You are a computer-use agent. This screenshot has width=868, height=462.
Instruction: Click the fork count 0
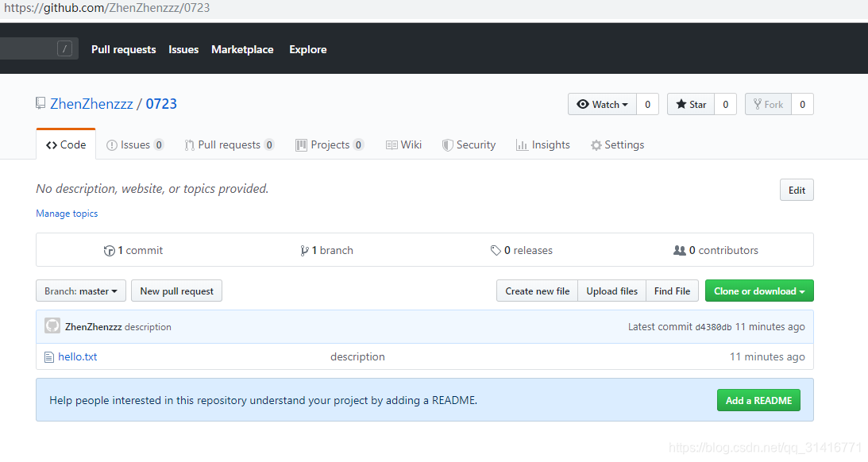[x=802, y=104]
